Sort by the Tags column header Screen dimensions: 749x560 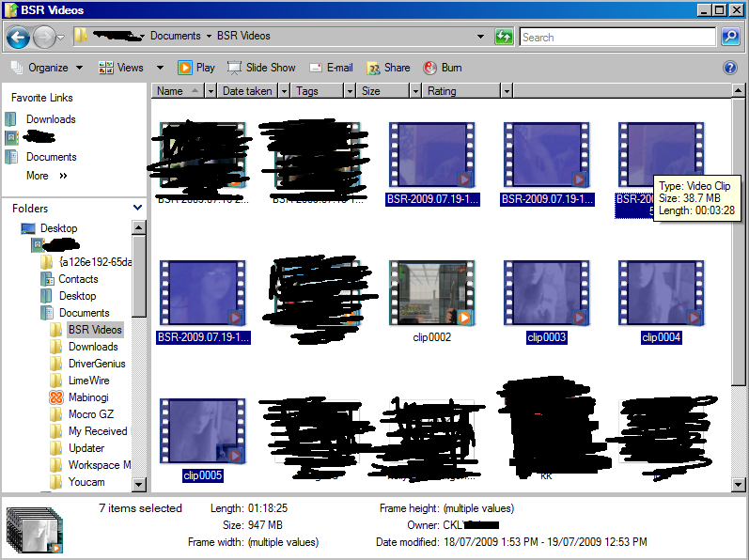[x=318, y=91]
